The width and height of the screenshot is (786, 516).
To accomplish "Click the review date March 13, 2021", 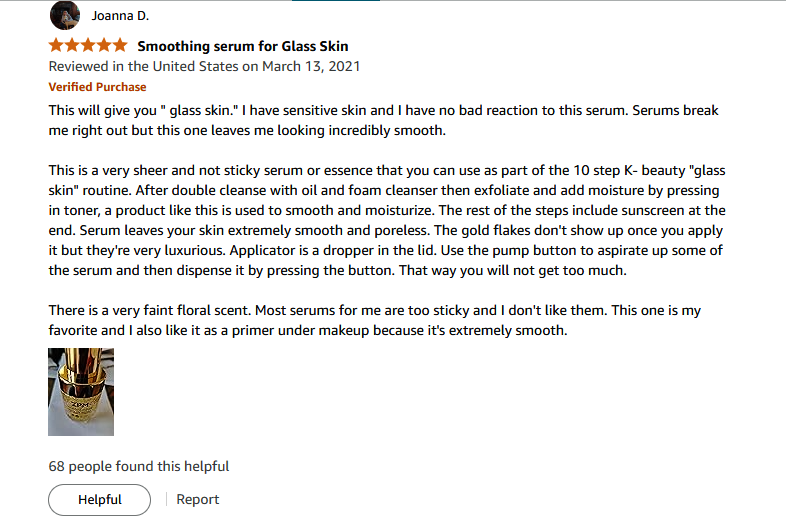I will [x=311, y=66].
